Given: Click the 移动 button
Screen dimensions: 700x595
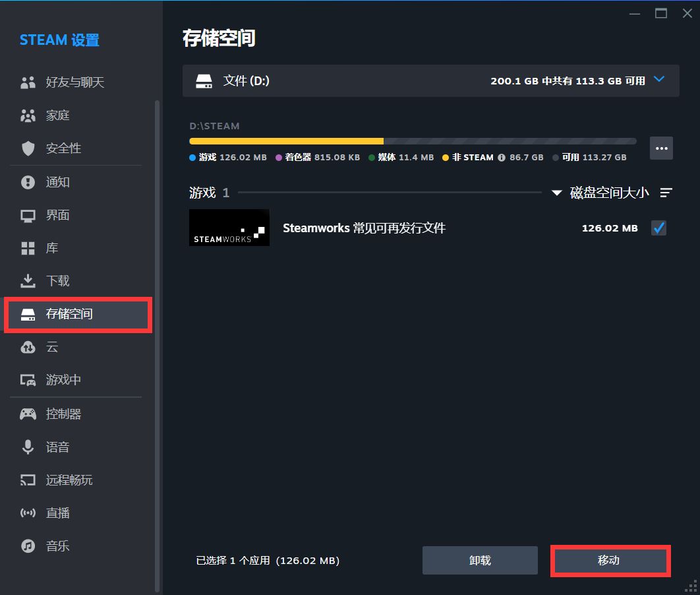Looking at the screenshot, I should pyautogui.click(x=609, y=560).
